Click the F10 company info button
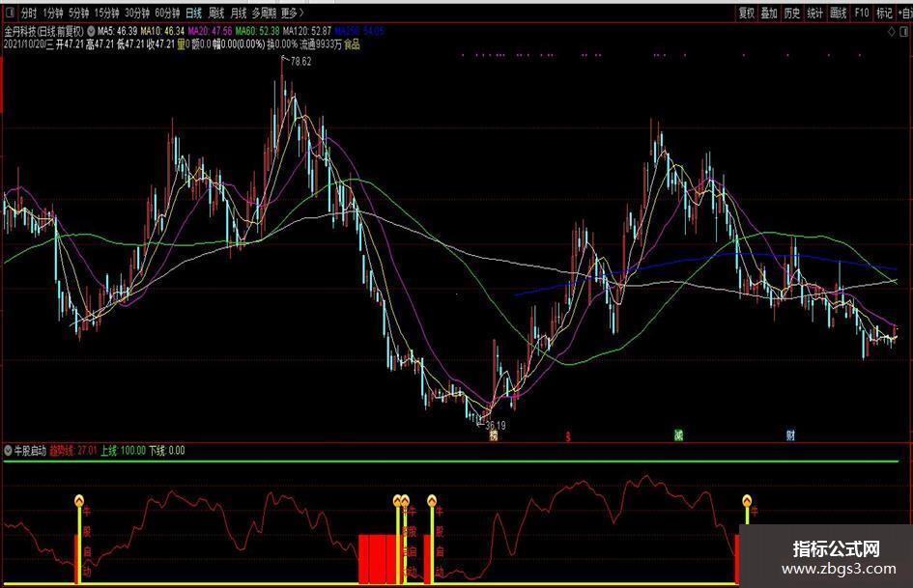This screenshot has height=588, width=913. (x=861, y=14)
